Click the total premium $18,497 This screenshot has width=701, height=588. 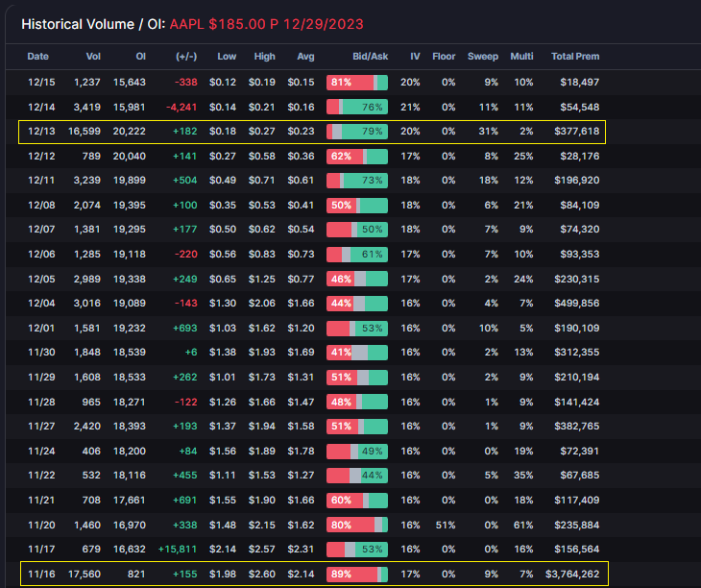click(580, 83)
